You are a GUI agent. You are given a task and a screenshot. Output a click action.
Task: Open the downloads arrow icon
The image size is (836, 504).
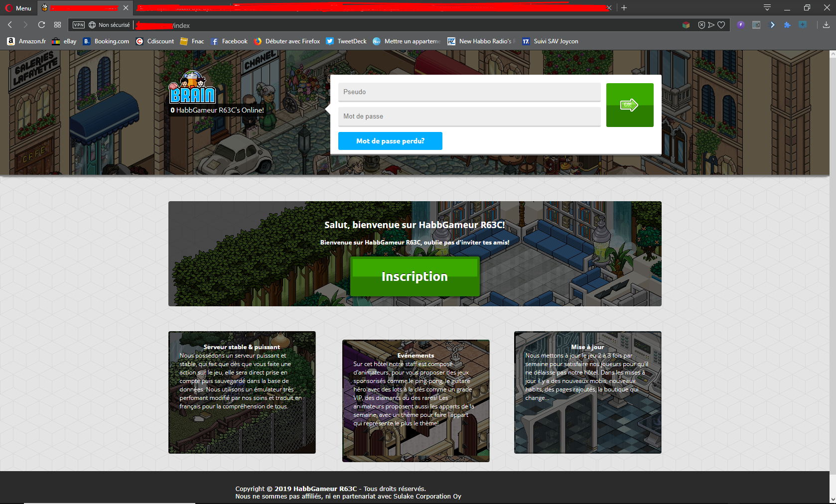[826, 25]
